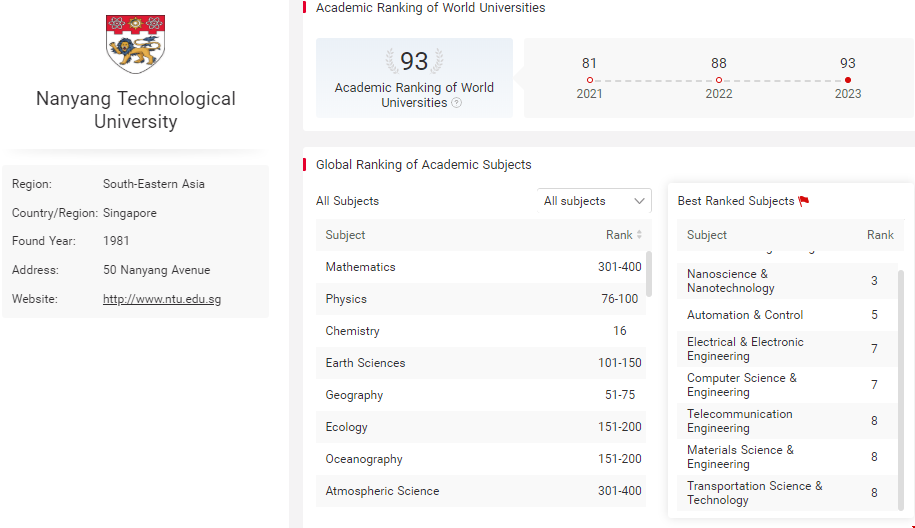
Task: Click the Oceanography subject row
Action: [480, 459]
